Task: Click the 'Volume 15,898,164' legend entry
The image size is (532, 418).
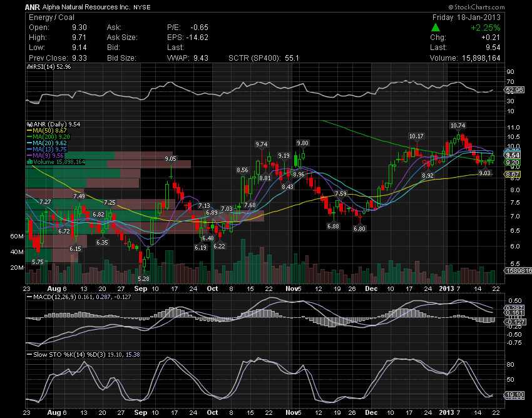Action: pos(59,162)
